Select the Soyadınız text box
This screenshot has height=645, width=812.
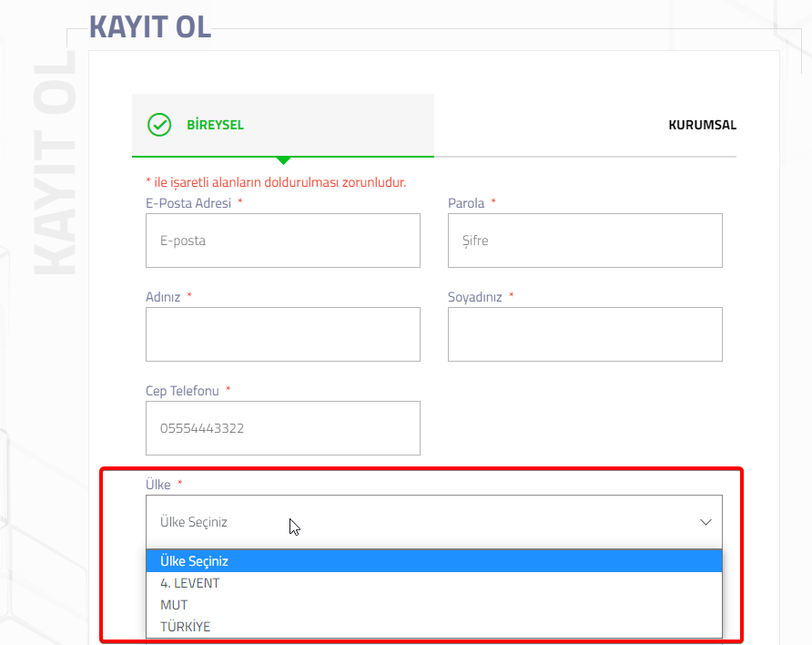click(585, 334)
